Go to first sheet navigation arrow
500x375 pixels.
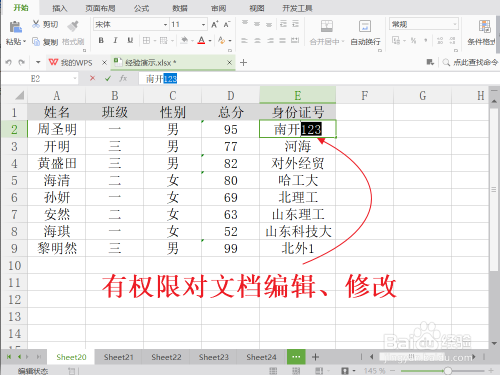9,357
